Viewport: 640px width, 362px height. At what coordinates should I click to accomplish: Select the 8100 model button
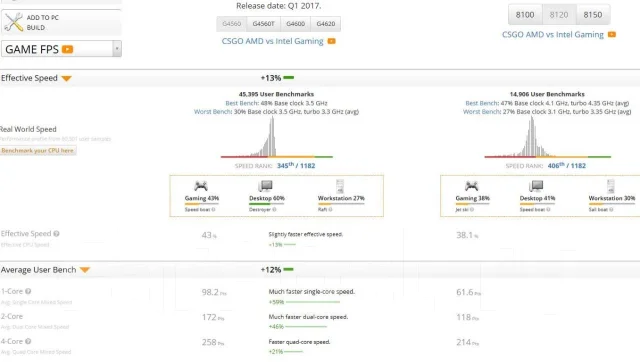(x=525, y=15)
